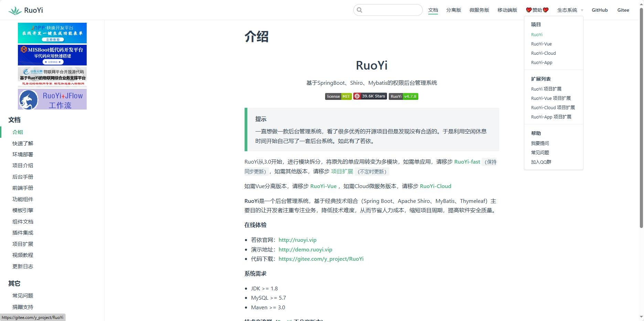Select 加入QQ群 from help section

(x=541, y=162)
